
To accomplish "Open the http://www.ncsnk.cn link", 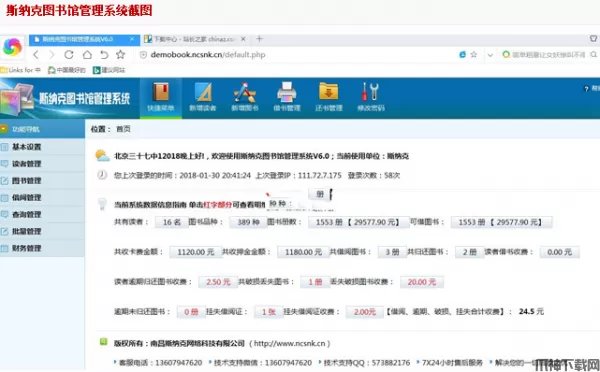I will pyautogui.click(x=290, y=343).
